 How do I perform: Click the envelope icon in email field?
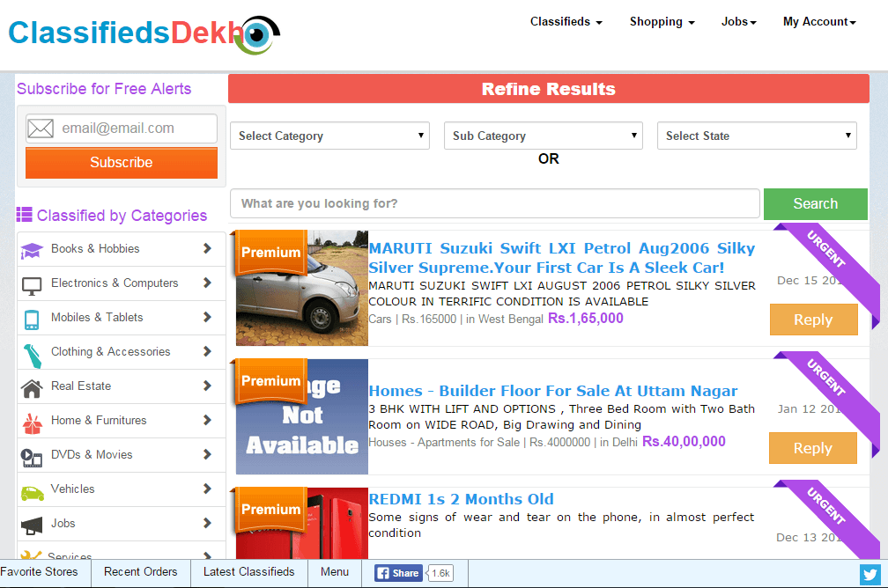(x=41, y=129)
